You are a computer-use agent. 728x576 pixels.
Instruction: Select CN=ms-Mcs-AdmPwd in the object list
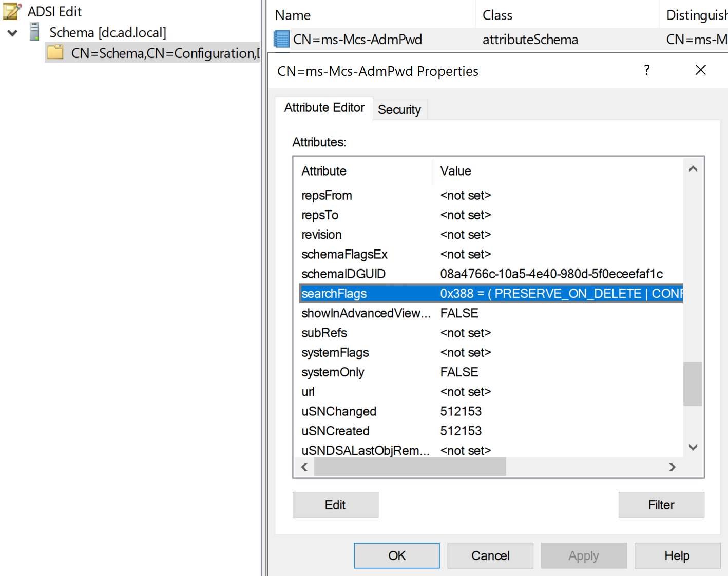click(357, 39)
